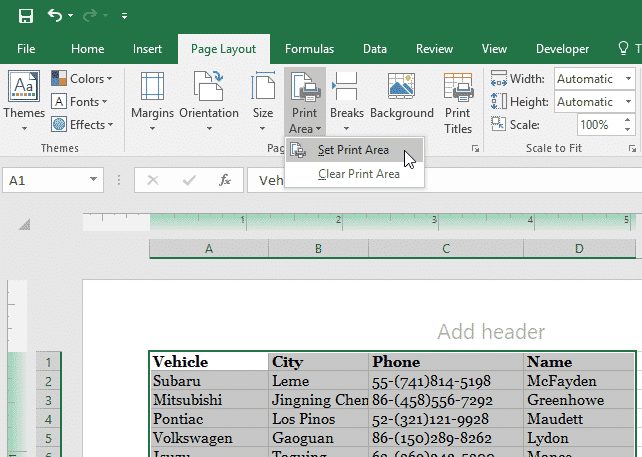642x457 pixels.
Task: Click the 86-(150)289-8262 phone cell
Action: 446,438
